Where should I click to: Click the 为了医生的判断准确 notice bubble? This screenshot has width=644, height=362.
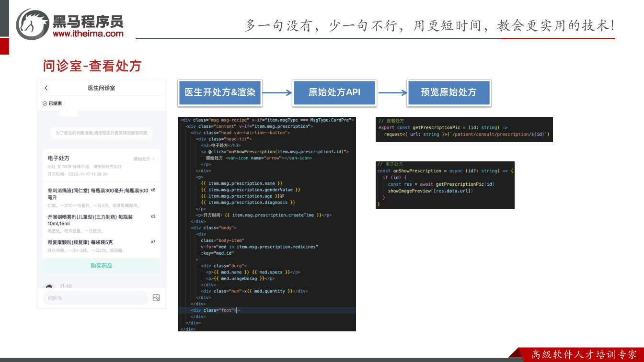pos(102,133)
